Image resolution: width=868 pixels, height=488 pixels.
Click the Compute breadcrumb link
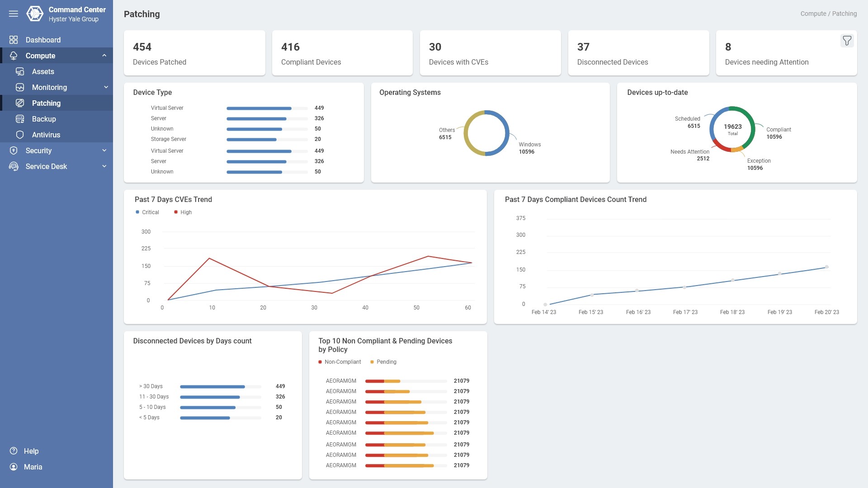[813, 14]
